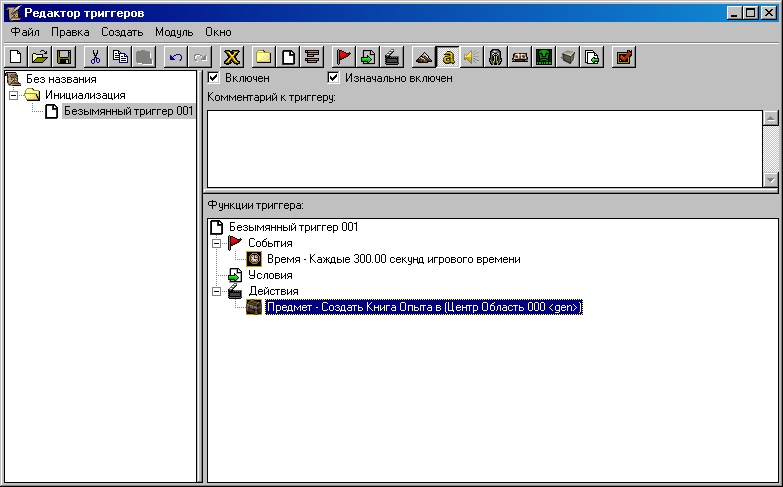Click the Cut scissors icon
The height and width of the screenshot is (487, 783).
pyautogui.click(x=95, y=57)
